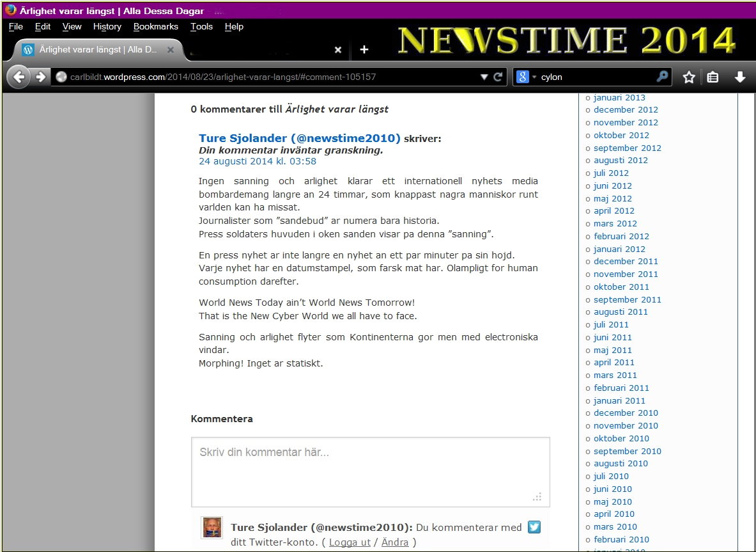Go forward with the forward arrow button
756x552 pixels.
(40, 77)
